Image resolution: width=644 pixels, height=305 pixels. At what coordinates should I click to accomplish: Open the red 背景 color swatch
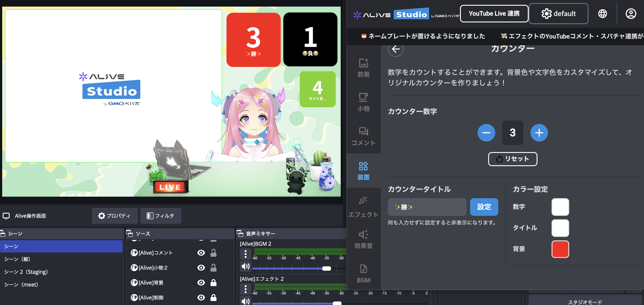(x=560, y=249)
